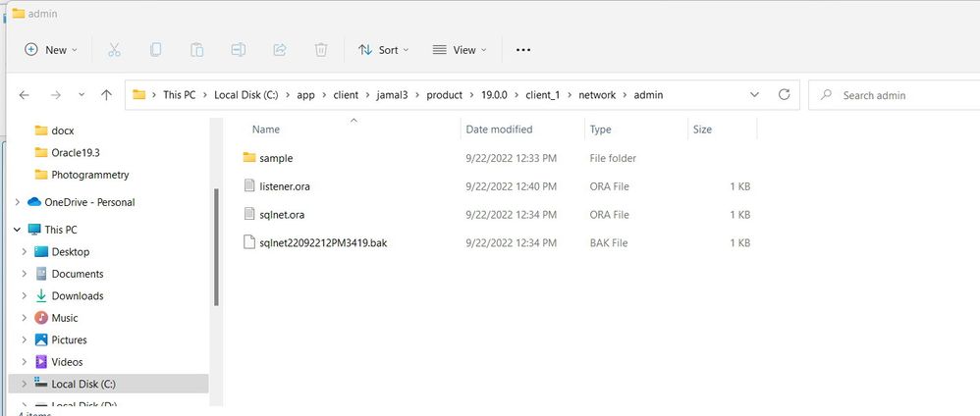Click the Search admin field
The height and width of the screenshot is (416, 980).
(x=894, y=95)
